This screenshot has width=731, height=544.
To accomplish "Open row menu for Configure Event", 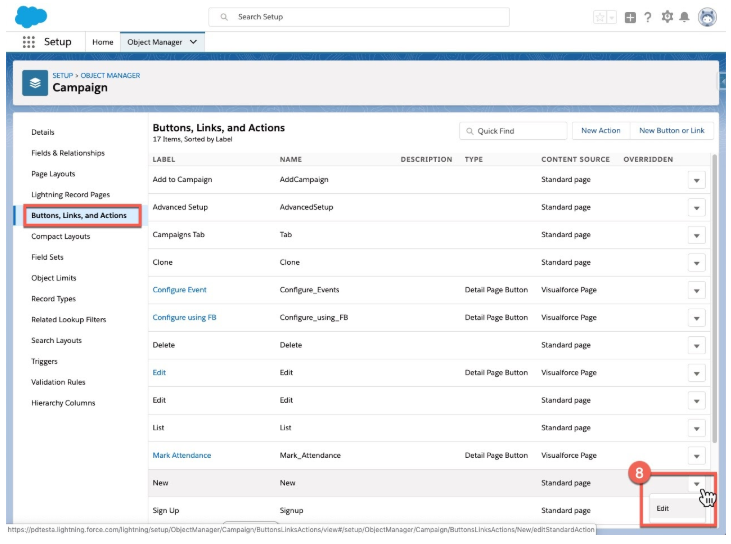I will 697,290.
